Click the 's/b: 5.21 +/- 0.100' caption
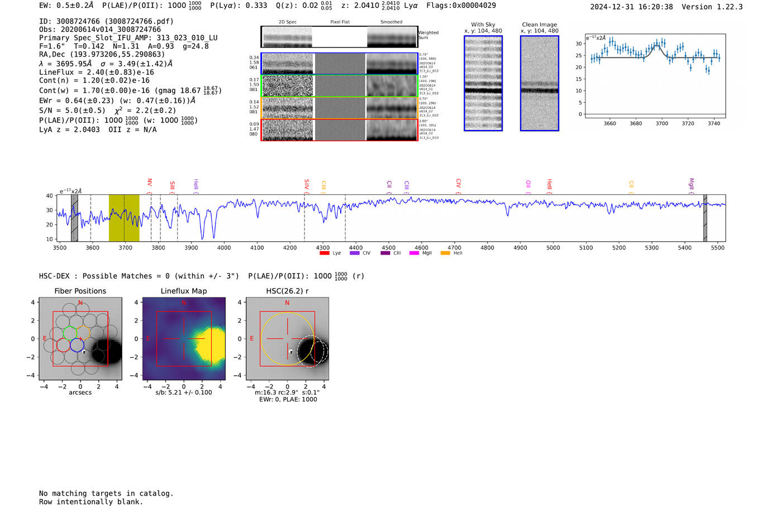Image resolution: width=782 pixels, height=532 pixels. pos(184,392)
